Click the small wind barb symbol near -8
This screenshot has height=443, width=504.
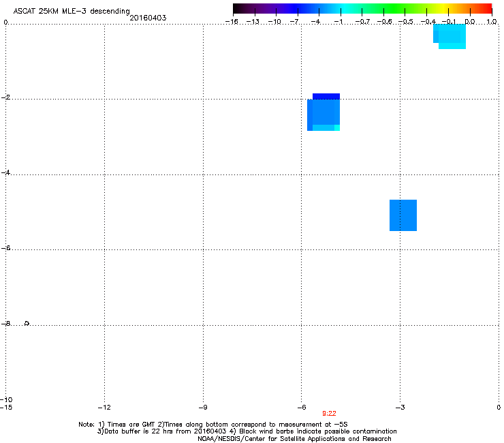click(27, 323)
